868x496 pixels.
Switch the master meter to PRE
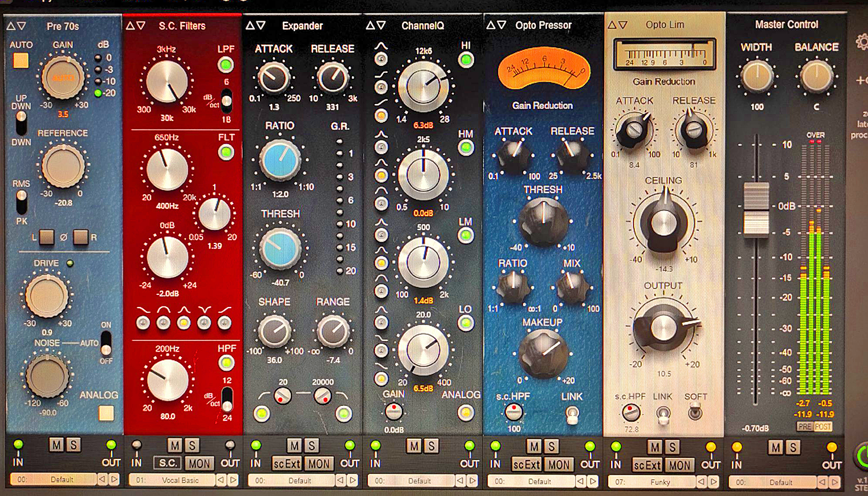coord(804,426)
